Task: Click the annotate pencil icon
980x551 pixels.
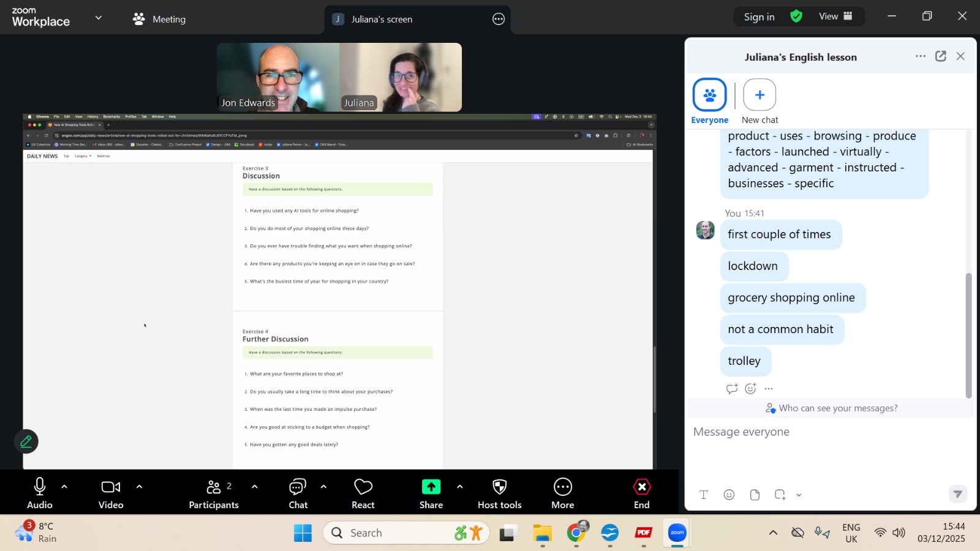Action: pos(26,441)
